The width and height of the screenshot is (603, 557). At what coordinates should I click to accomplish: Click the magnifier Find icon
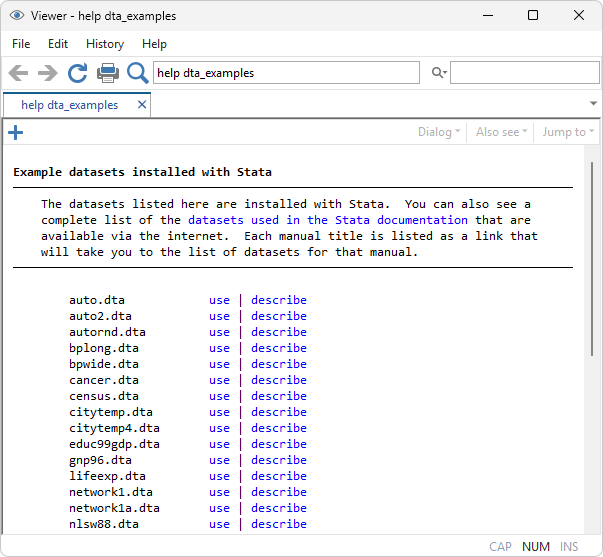coord(137,73)
